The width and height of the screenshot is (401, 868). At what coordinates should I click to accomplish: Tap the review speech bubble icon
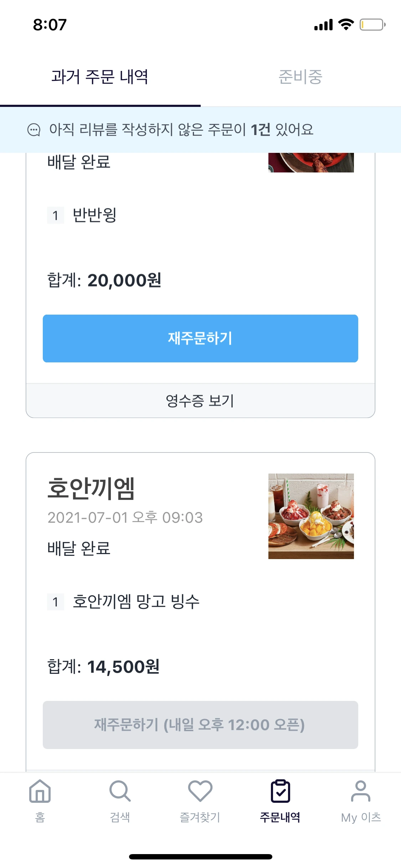point(34,130)
